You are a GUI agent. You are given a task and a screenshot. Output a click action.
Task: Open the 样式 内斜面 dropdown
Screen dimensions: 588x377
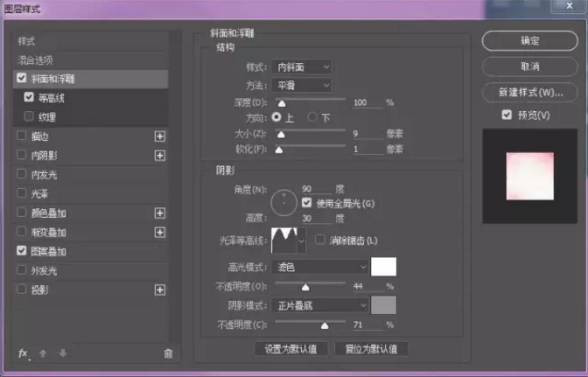click(x=302, y=67)
